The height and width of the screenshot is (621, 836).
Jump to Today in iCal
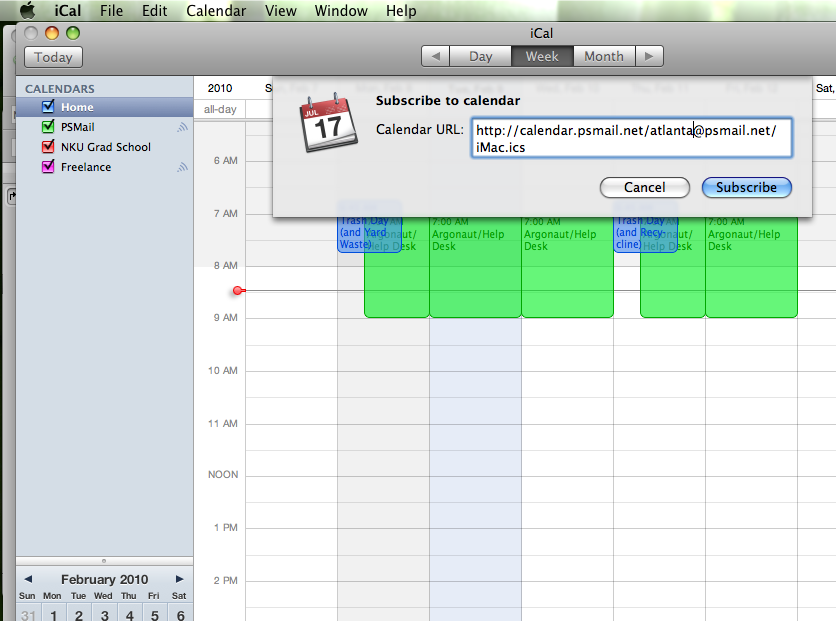tap(53, 57)
